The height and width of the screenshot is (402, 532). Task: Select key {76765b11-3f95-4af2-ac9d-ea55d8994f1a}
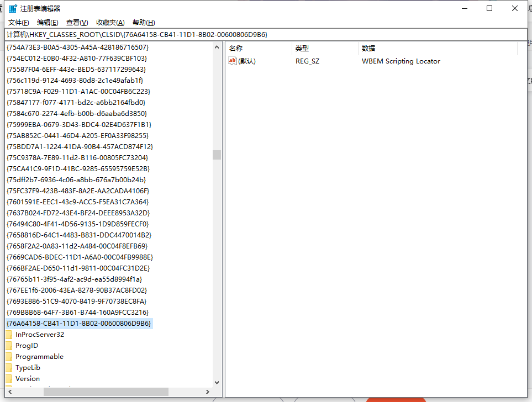(75, 279)
